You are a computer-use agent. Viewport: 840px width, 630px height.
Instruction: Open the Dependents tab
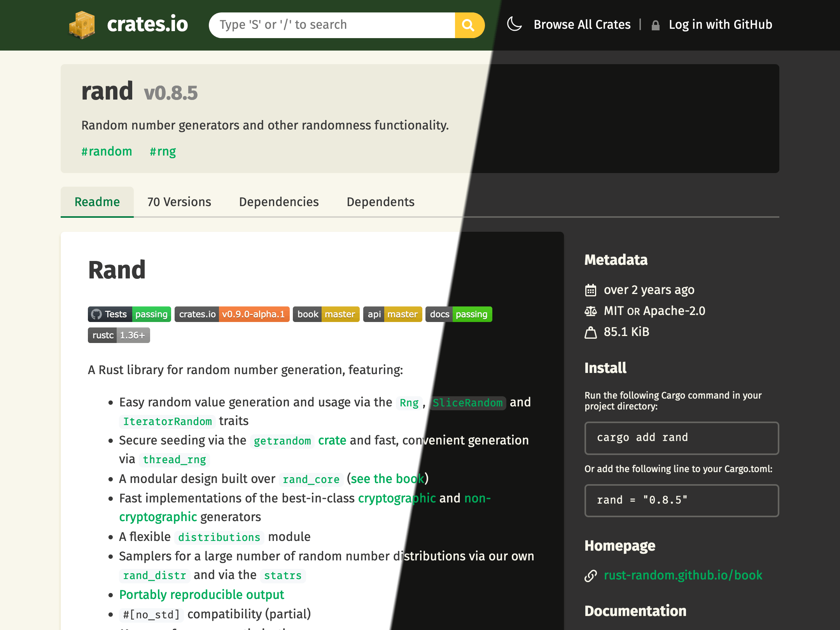[380, 202]
